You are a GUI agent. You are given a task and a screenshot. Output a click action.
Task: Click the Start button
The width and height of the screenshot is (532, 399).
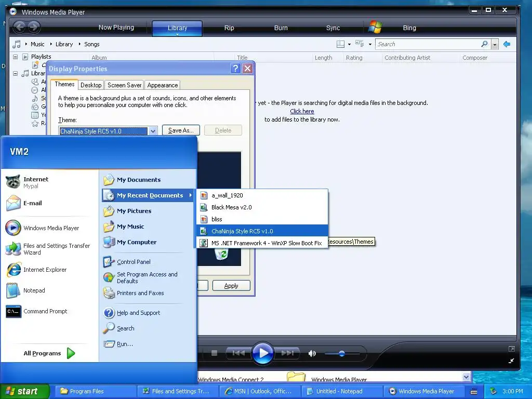24,391
